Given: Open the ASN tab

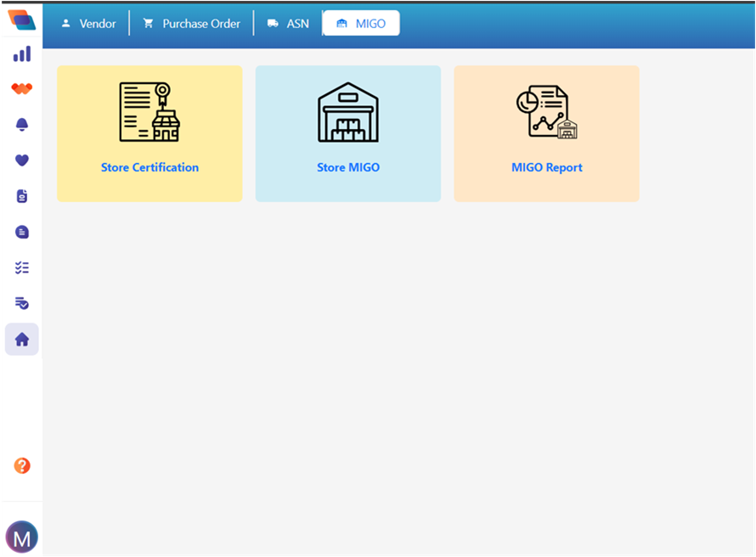Looking at the screenshot, I should click(x=288, y=24).
